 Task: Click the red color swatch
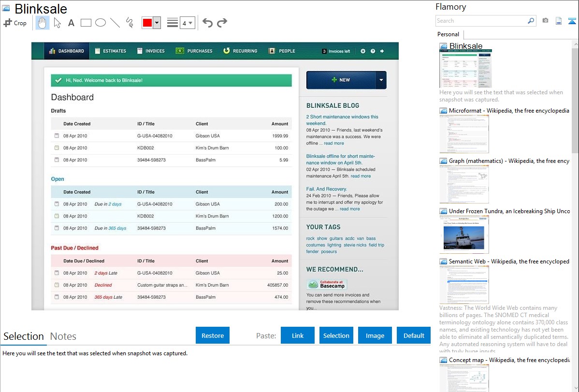[147, 23]
